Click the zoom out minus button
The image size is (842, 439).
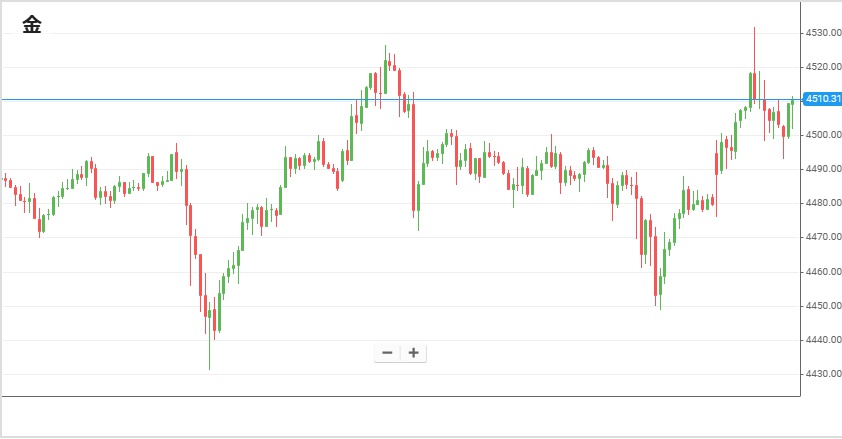387,352
